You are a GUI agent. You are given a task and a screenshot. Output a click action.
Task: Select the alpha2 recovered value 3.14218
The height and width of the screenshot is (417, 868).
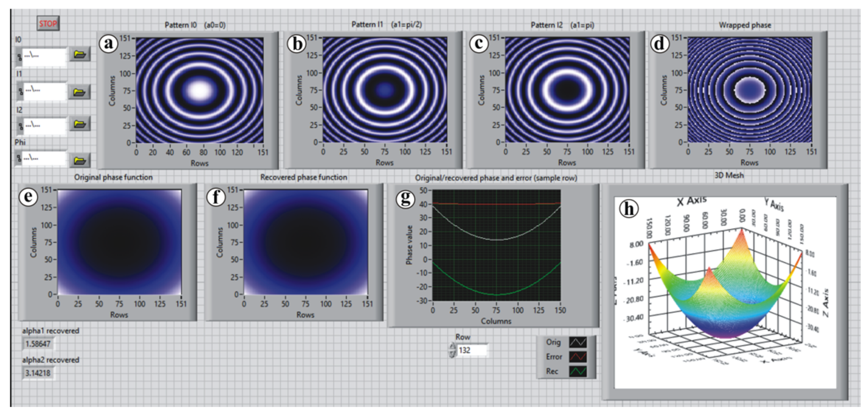tap(38, 373)
